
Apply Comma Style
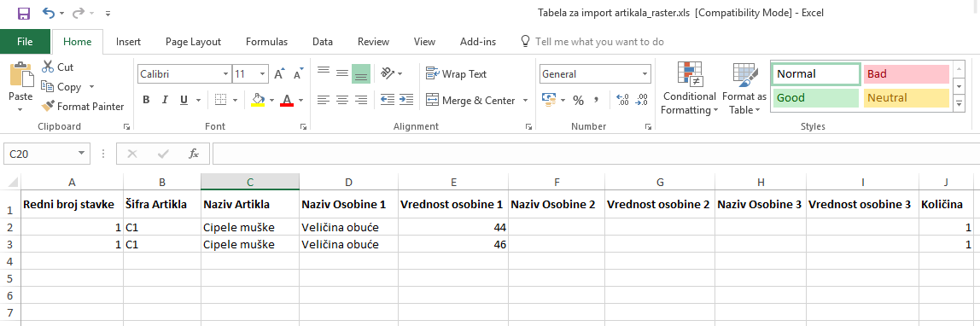pos(596,100)
